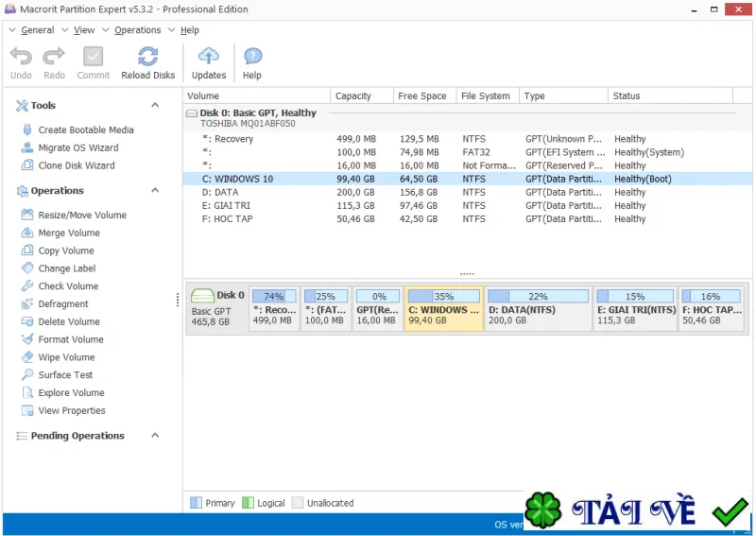
Task: Select D: DATA(NTFS) block in disk map
Action: pyautogui.click(x=538, y=308)
